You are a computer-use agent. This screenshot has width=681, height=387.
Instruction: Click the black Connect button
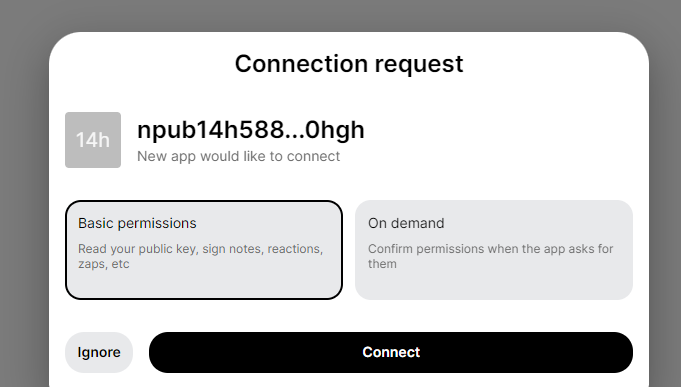pyautogui.click(x=391, y=352)
